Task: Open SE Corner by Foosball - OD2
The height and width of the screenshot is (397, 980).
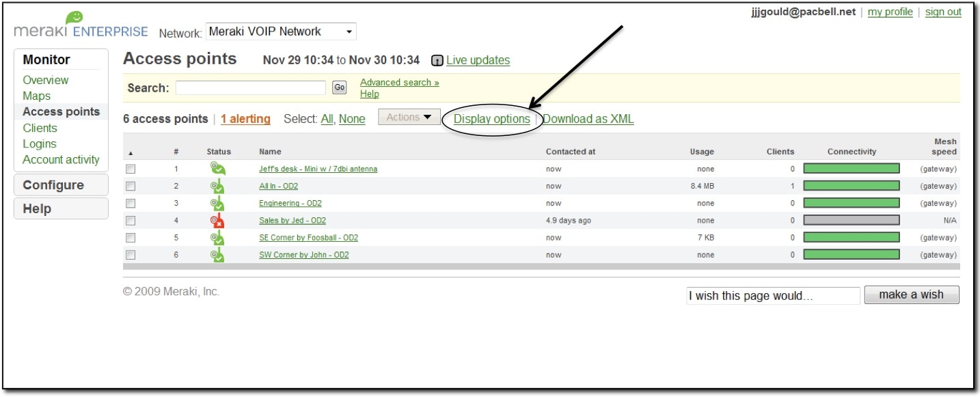Action: point(308,238)
